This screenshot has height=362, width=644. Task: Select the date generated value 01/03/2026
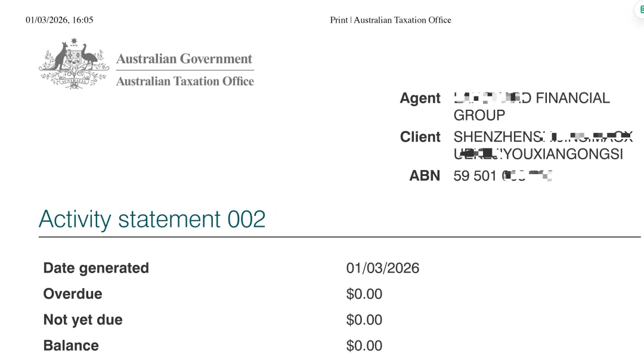click(383, 268)
